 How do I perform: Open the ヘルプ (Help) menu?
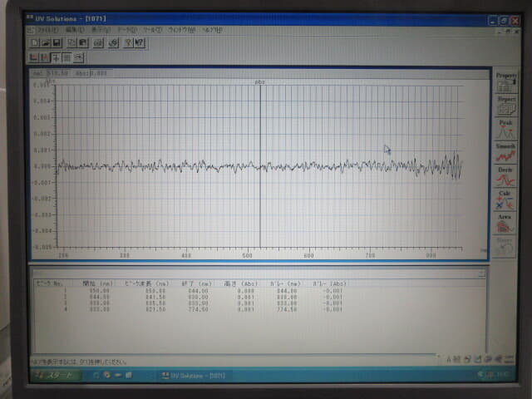(x=212, y=30)
